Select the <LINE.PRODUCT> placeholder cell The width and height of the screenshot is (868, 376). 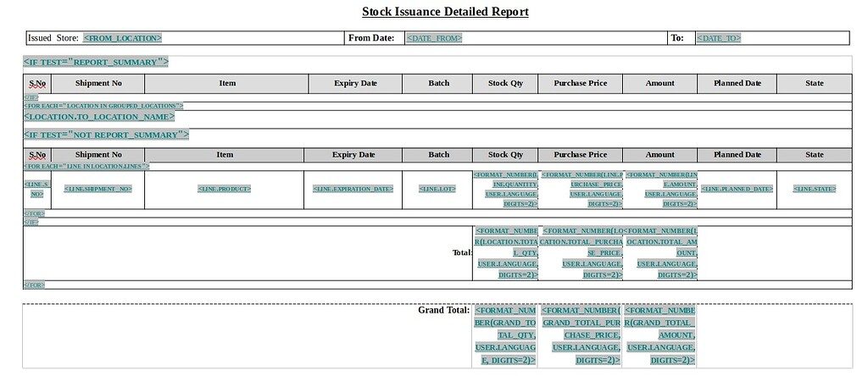(x=224, y=189)
